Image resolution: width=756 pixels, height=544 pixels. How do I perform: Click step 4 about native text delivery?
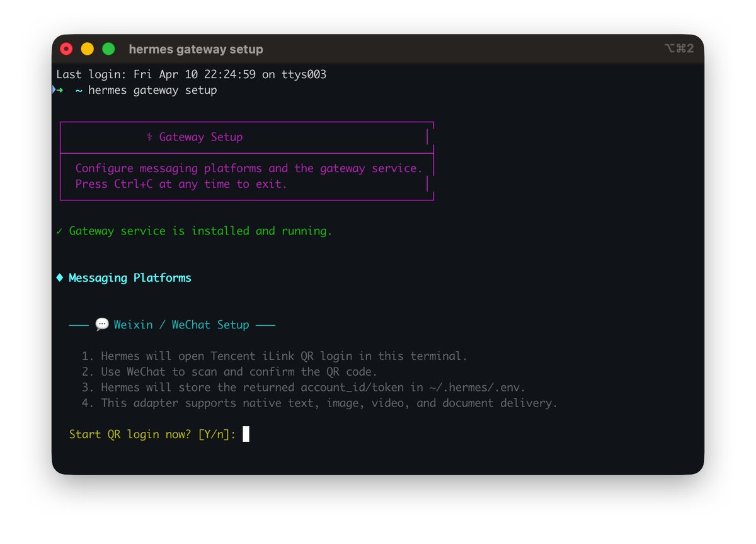pos(319,403)
